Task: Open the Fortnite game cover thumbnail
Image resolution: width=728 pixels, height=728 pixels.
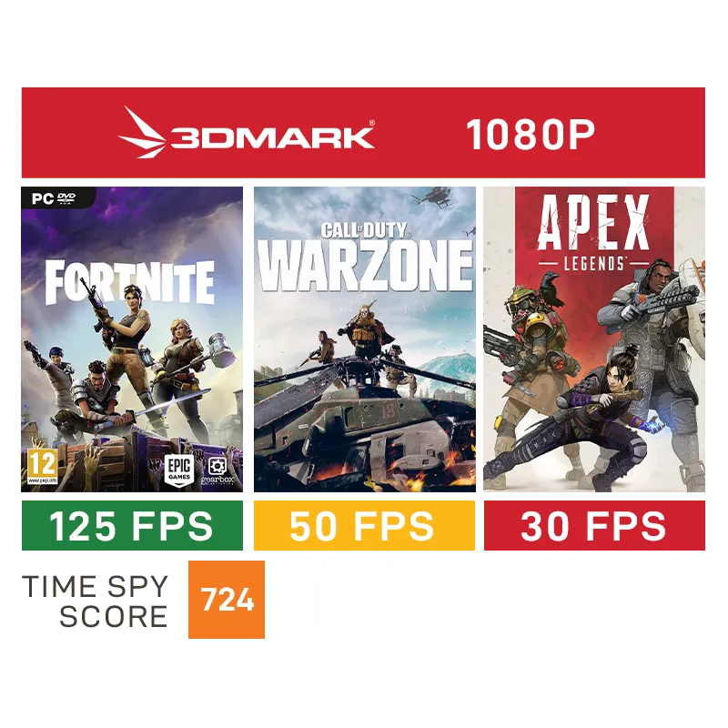Action: pos(132,339)
